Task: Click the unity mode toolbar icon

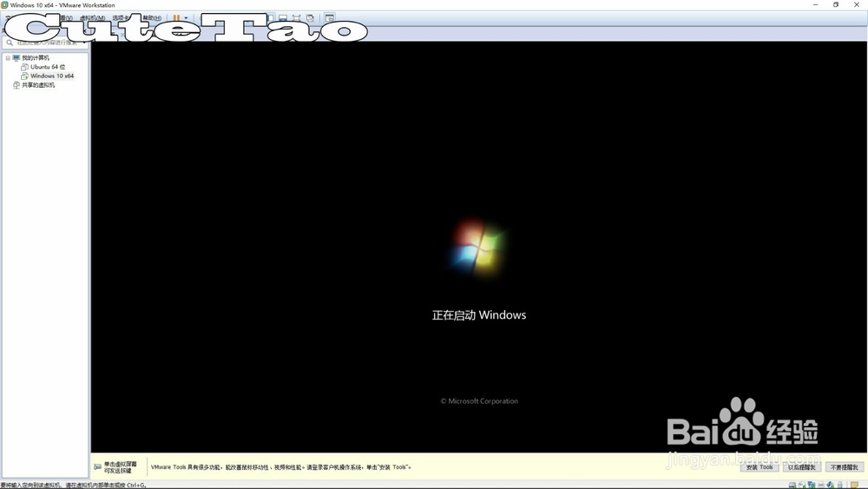Action: pos(310,17)
